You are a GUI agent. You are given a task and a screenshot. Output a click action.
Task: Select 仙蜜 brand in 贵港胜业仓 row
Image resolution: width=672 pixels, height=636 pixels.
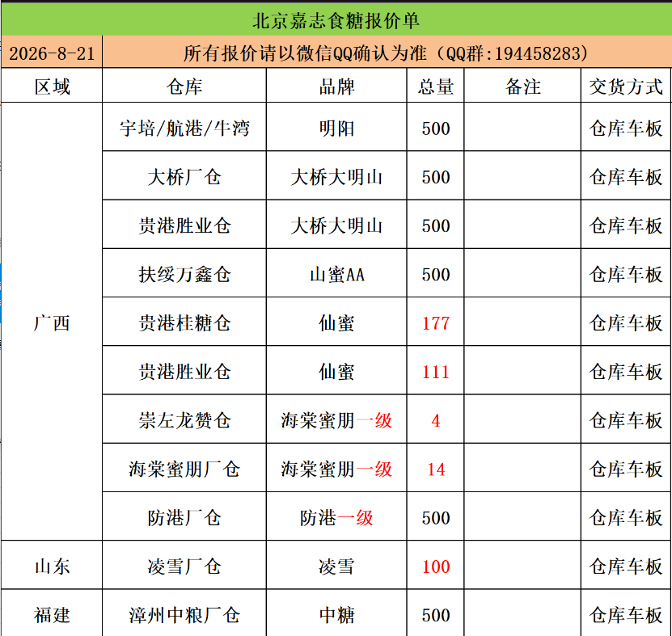336,371
